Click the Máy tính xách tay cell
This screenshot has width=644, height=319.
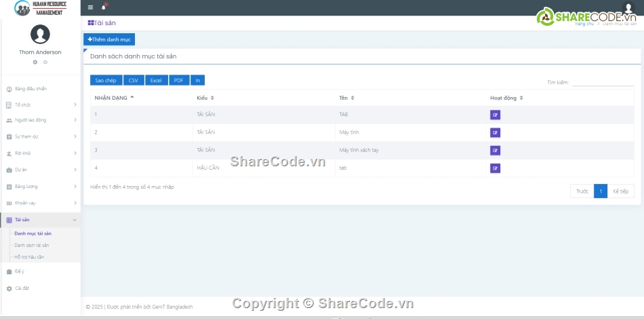[x=359, y=150]
